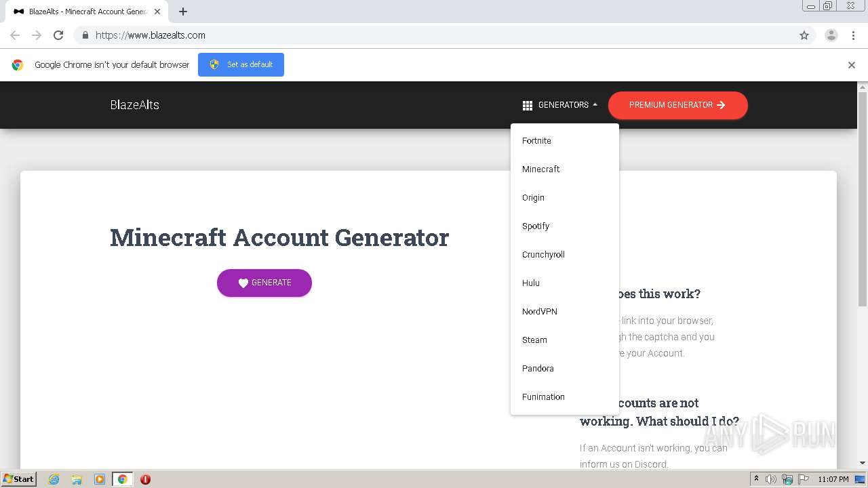Click the network tray icon
This screenshot has height=488, width=868.
coord(787,479)
